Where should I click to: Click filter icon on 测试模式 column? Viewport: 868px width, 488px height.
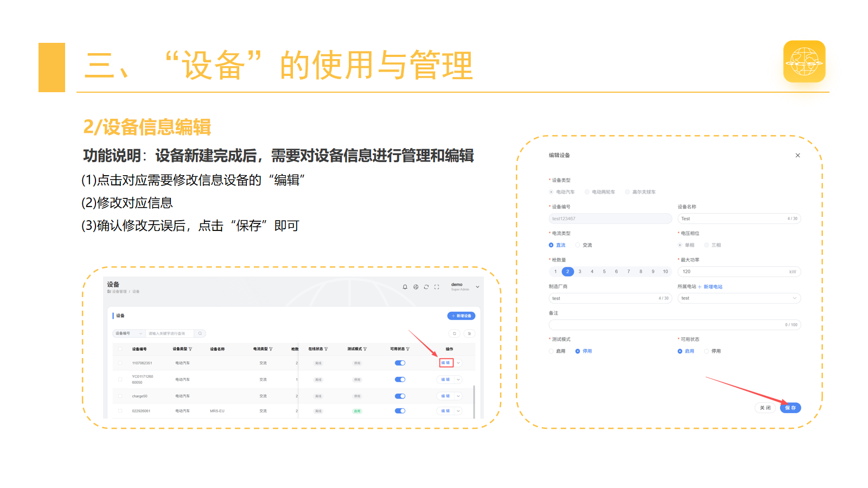pyautogui.click(x=365, y=349)
